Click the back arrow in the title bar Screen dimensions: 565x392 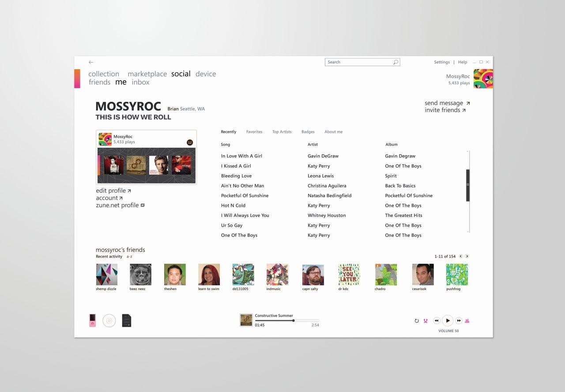click(x=91, y=62)
